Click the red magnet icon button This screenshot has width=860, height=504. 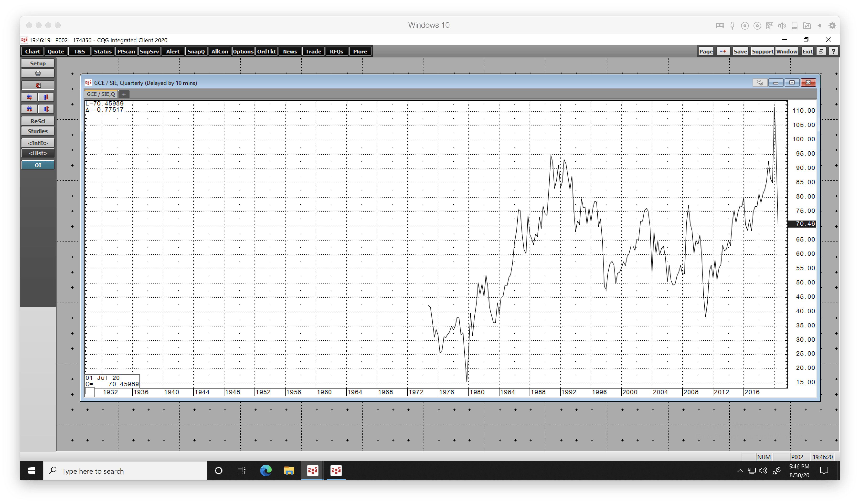37,85
